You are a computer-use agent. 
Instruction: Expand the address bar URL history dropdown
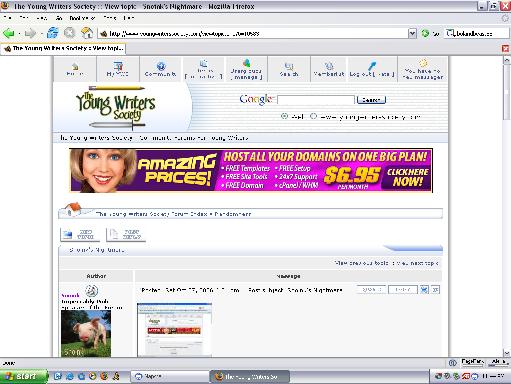412,33
